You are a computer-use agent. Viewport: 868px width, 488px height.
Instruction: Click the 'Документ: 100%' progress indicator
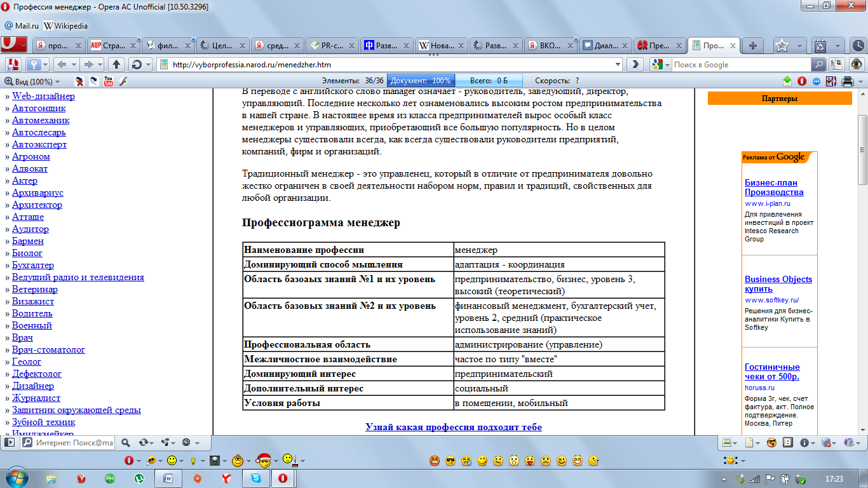coord(421,81)
